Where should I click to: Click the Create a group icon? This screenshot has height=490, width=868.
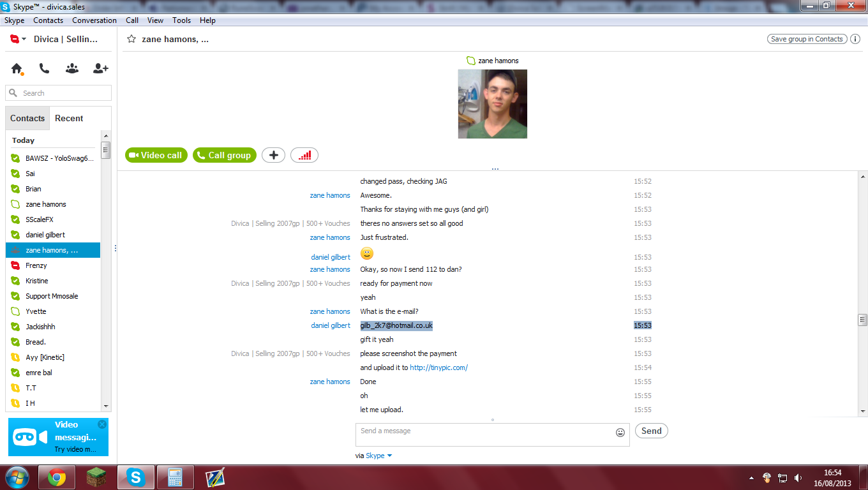click(x=72, y=68)
